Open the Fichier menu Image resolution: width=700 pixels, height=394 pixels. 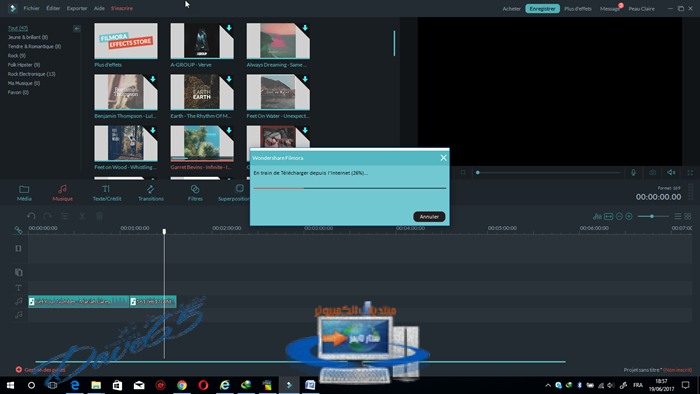[x=31, y=8]
